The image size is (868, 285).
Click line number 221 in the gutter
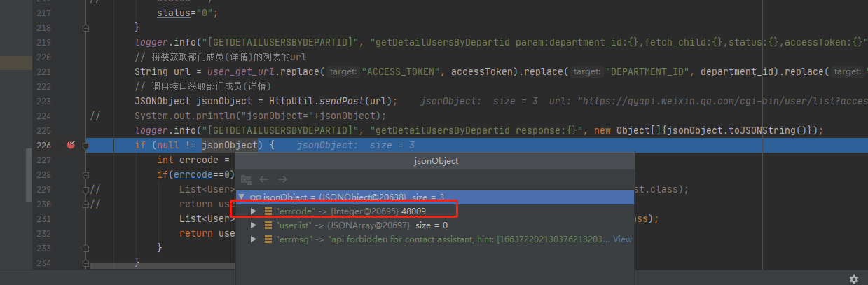pyautogui.click(x=45, y=71)
